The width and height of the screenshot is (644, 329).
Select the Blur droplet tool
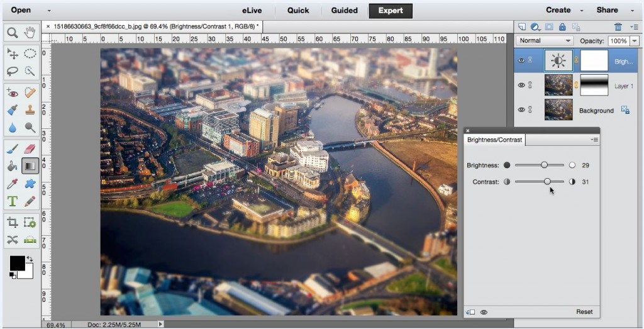[13, 128]
